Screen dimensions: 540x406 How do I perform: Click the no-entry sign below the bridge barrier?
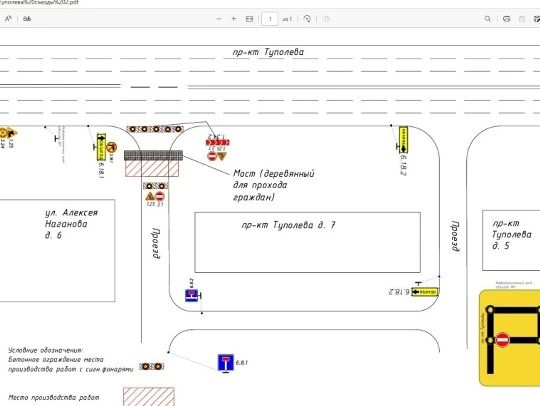click(160, 196)
